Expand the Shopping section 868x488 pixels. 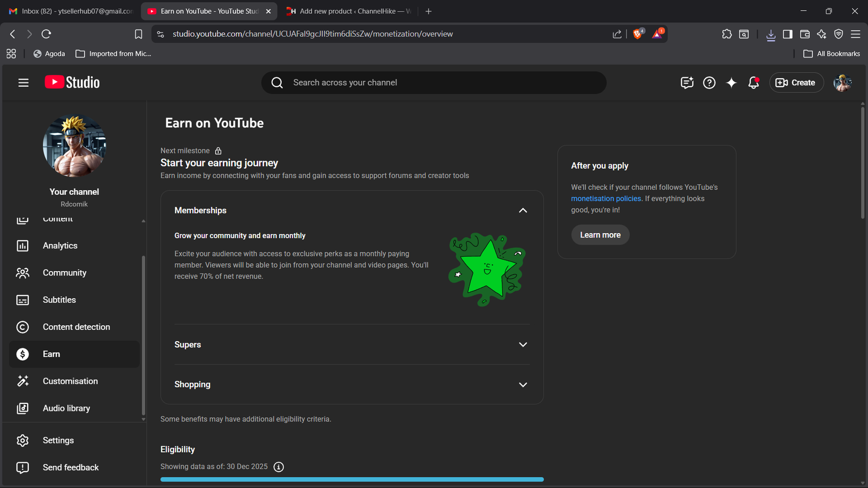[x=522, y=384]
